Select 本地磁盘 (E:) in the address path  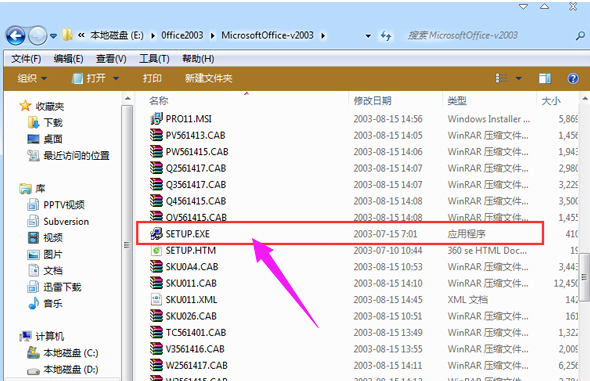[117, 35]
